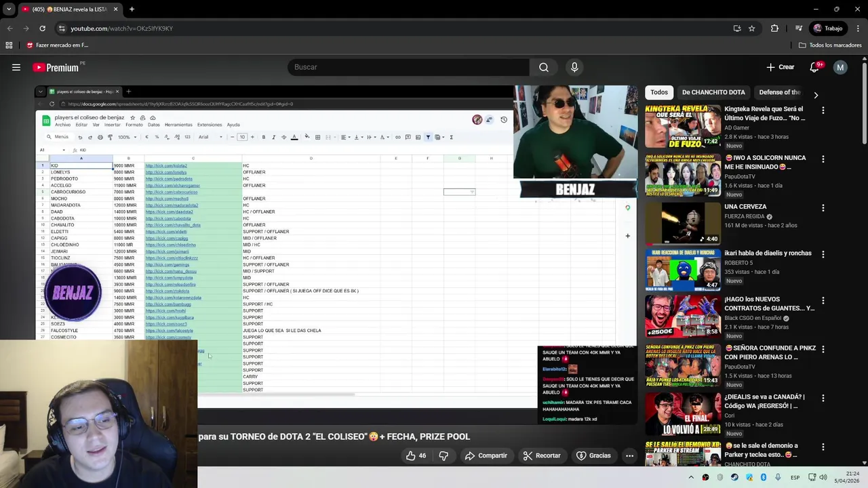Open the notifications bell
Viewport: 868px width, 488px height.
[816, 67]
